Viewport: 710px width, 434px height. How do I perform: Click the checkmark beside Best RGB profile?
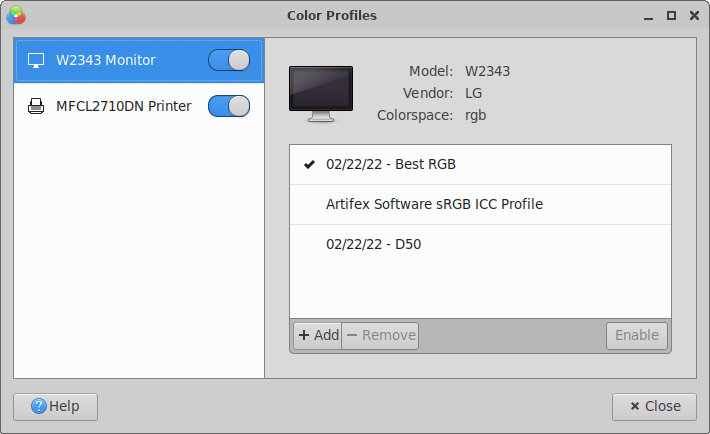(x=309, y=164)
